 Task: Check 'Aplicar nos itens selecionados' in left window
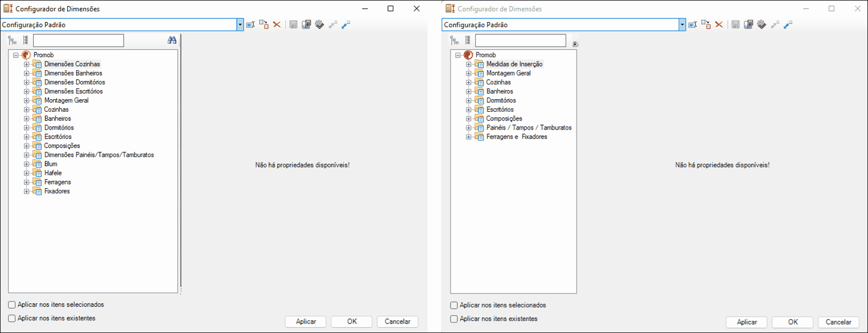coord(12,305)
